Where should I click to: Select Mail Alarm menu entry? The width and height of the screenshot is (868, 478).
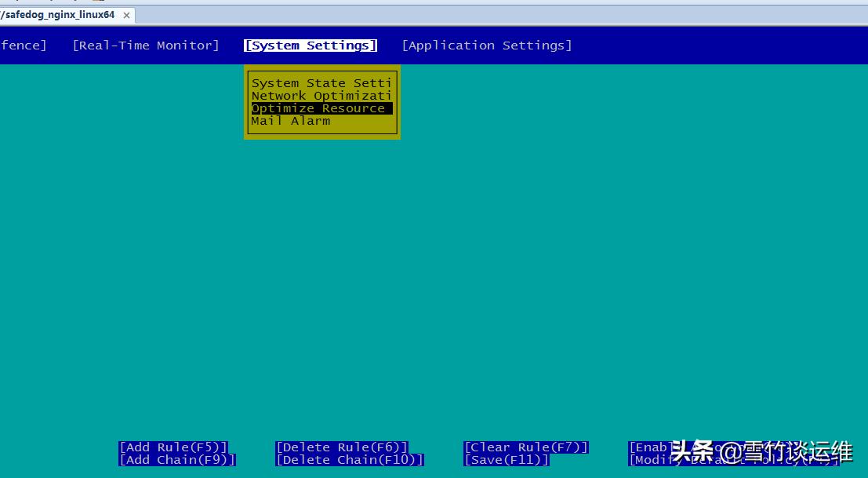click(x=291, y=121)
